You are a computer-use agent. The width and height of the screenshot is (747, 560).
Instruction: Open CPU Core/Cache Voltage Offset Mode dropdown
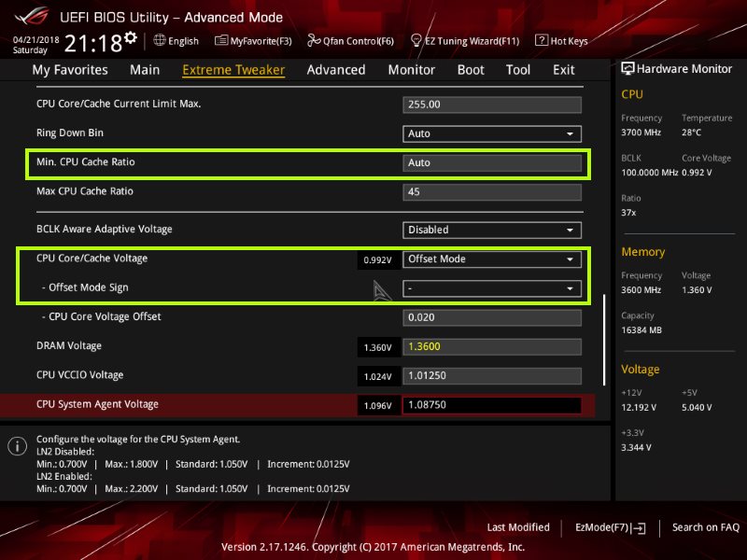click(492, 259)
